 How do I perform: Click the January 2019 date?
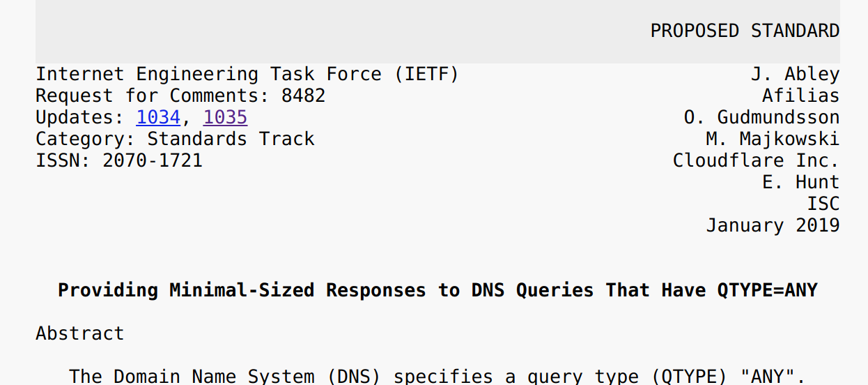773,225
